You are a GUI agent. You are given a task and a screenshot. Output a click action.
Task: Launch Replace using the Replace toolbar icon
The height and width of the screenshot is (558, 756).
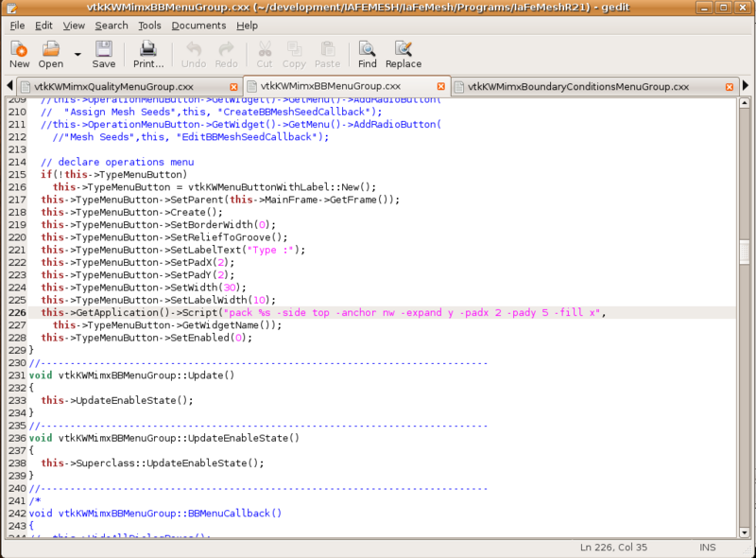coord(404,54)
